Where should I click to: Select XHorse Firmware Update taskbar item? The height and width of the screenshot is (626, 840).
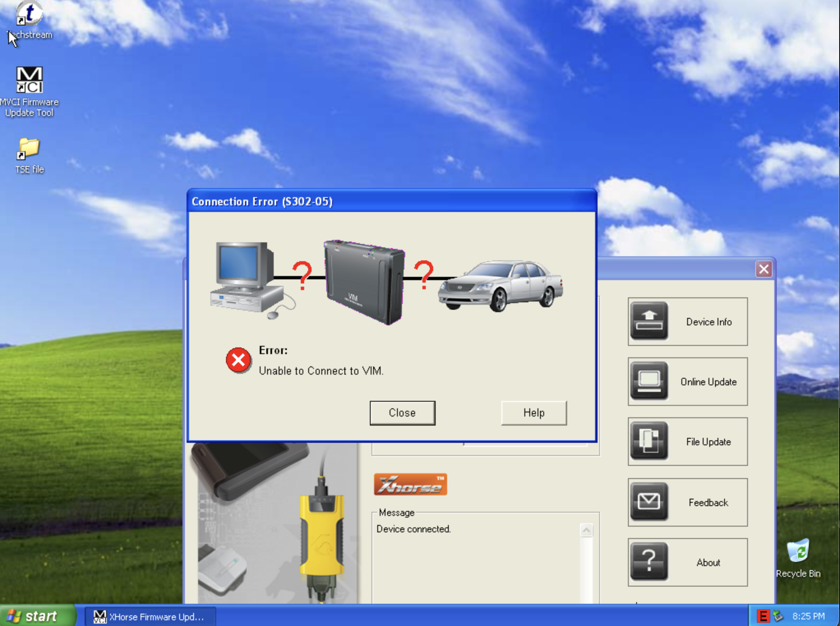[150, 617]
